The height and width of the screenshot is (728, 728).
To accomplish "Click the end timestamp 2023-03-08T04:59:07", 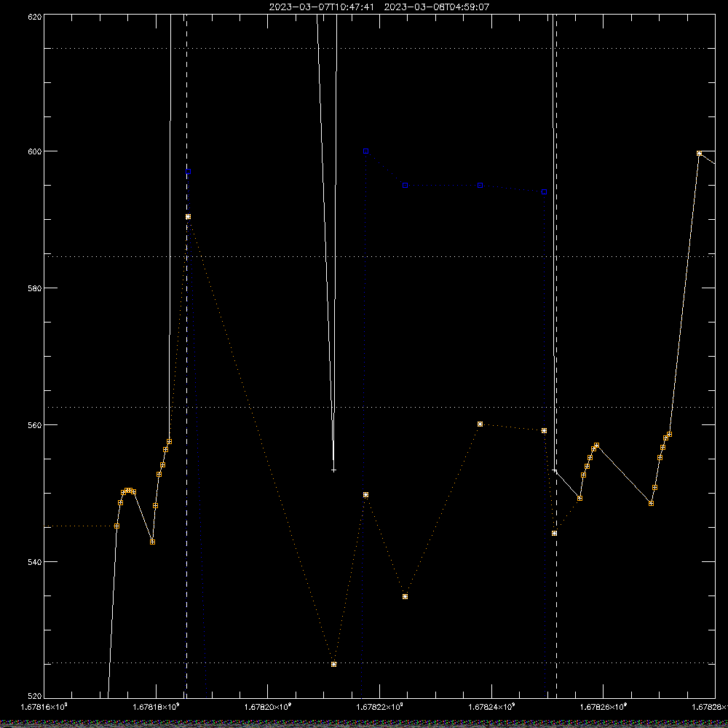I will pos(436,7).
